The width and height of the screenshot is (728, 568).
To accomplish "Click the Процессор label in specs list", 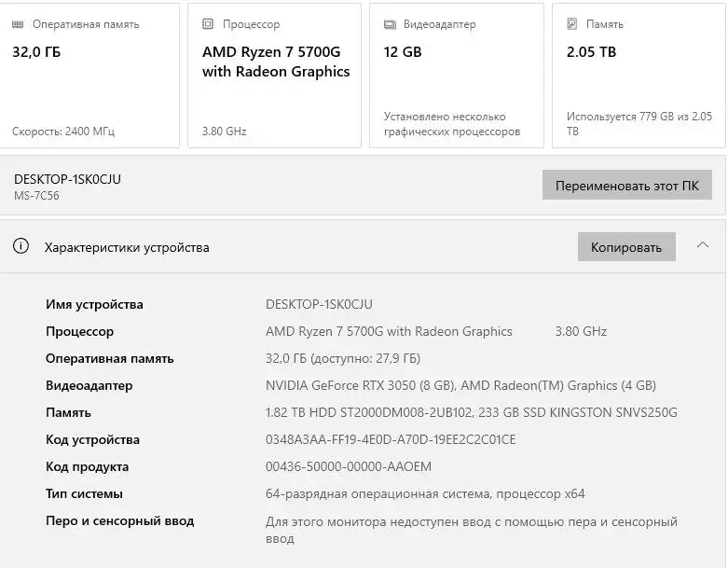I will [x=79, y=332].
